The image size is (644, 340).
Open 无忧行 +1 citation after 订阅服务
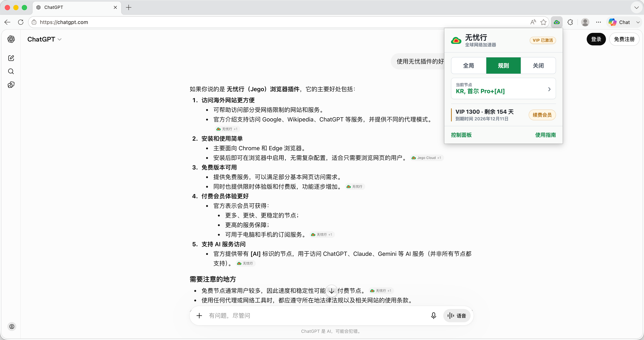[x=322, y=234]
